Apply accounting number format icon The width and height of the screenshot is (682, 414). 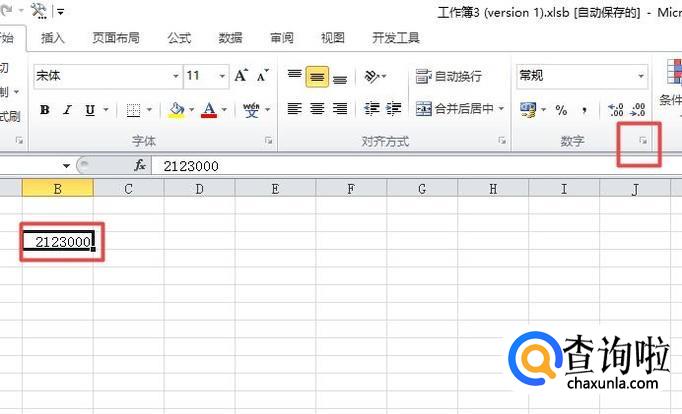pos(528,110)
